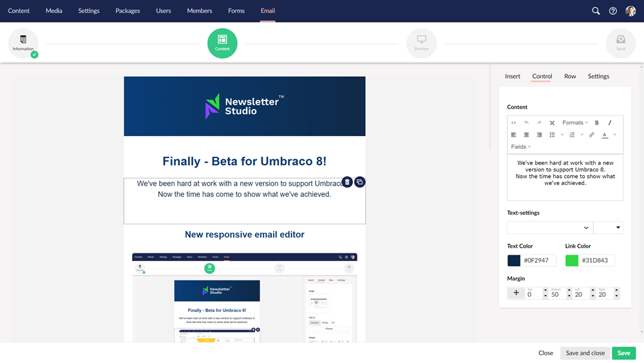Open the Formats dropdown
The image size is (644, 363).
tap(575, 123)
